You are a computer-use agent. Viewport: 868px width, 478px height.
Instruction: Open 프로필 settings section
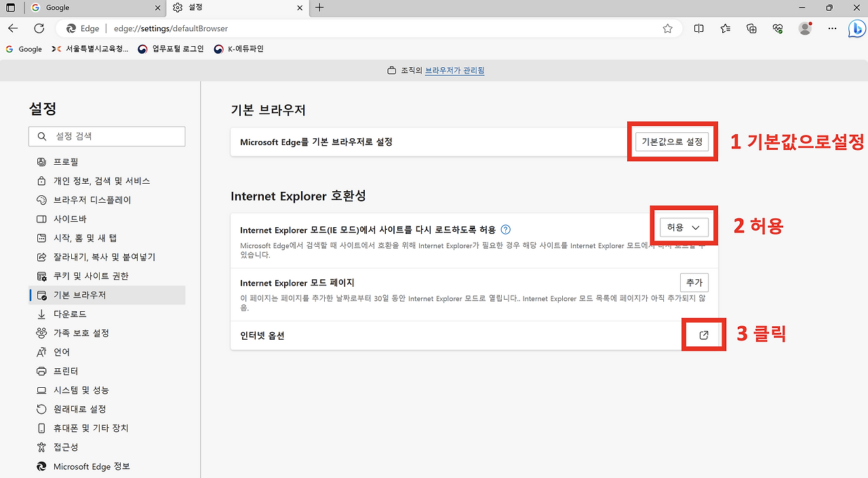pyautogui.click(x=107, y=162)
